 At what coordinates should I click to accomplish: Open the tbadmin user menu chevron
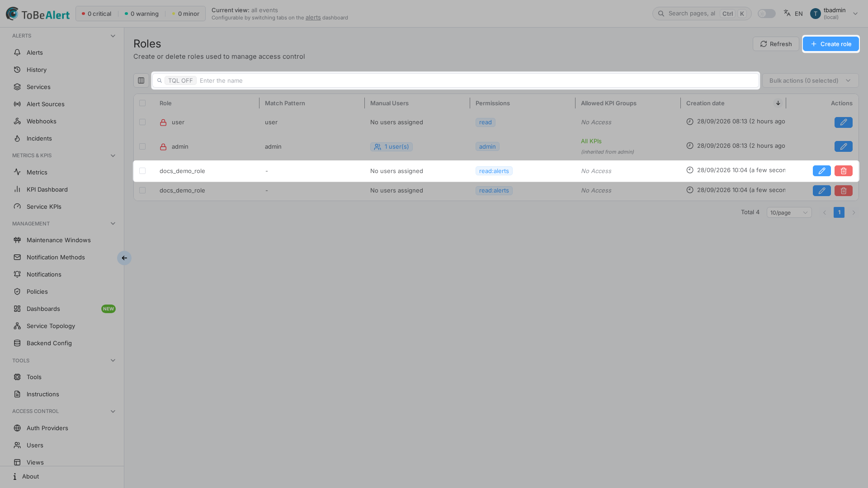coord(855,14)
